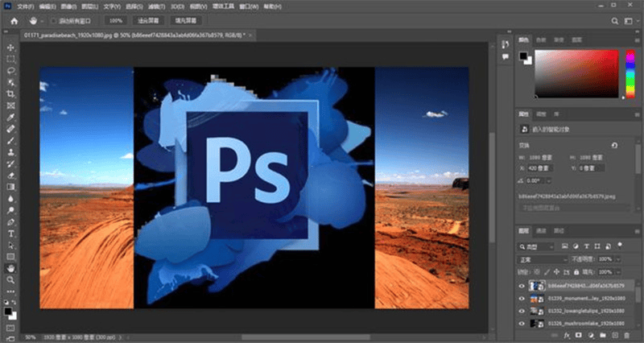Tick the scroll all windows checkbox
The height and width of the screenshot is (343, 644).
[x=53, y=21]
